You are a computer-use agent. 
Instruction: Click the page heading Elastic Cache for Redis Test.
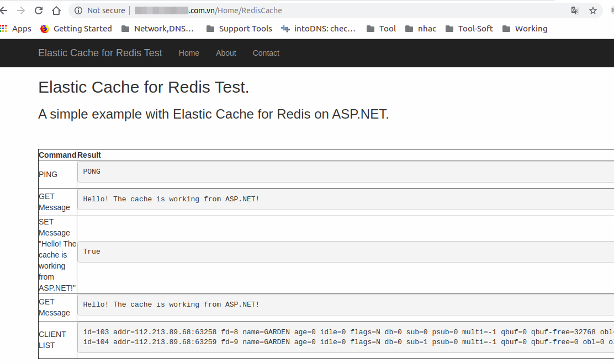click(144, 87)
